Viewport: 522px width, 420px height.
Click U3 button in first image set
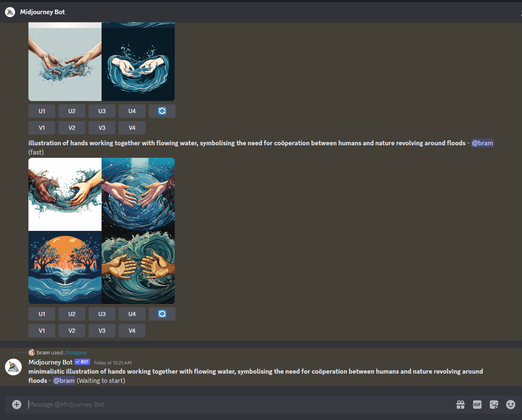pos(102,111)
